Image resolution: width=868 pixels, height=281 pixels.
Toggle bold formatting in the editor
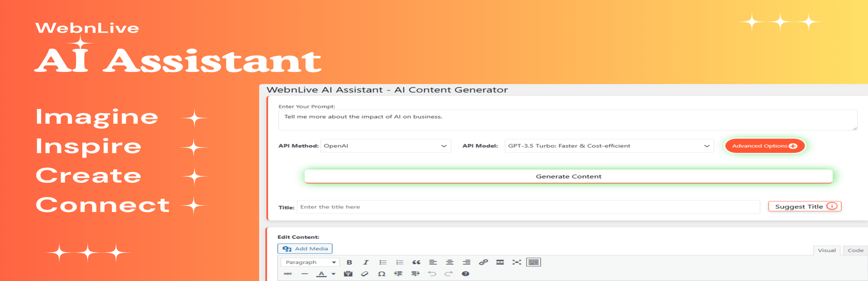pyautogui.click(x=349, y=262)
